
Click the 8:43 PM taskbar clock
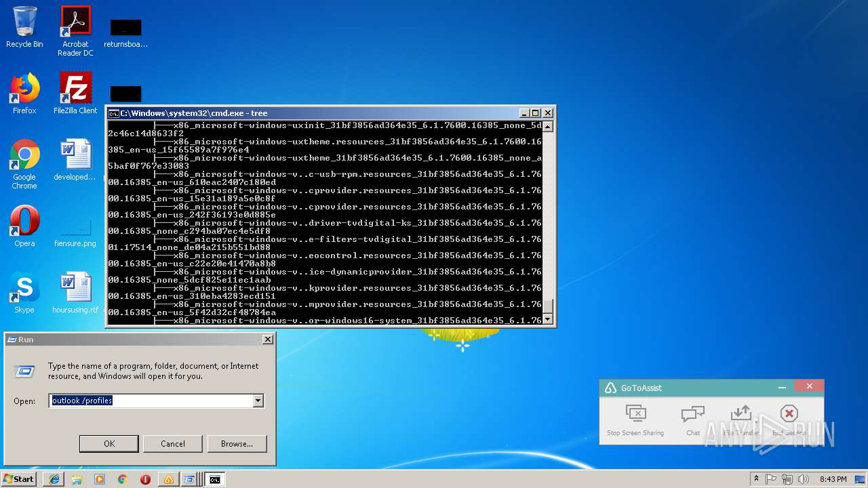[x=833, y=479]
